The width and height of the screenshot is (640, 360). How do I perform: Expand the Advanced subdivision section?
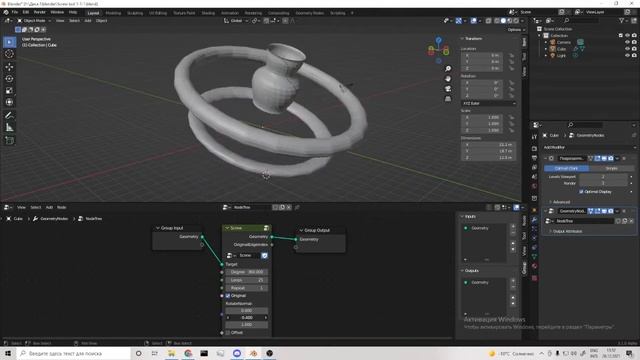[x=560, y=202]
